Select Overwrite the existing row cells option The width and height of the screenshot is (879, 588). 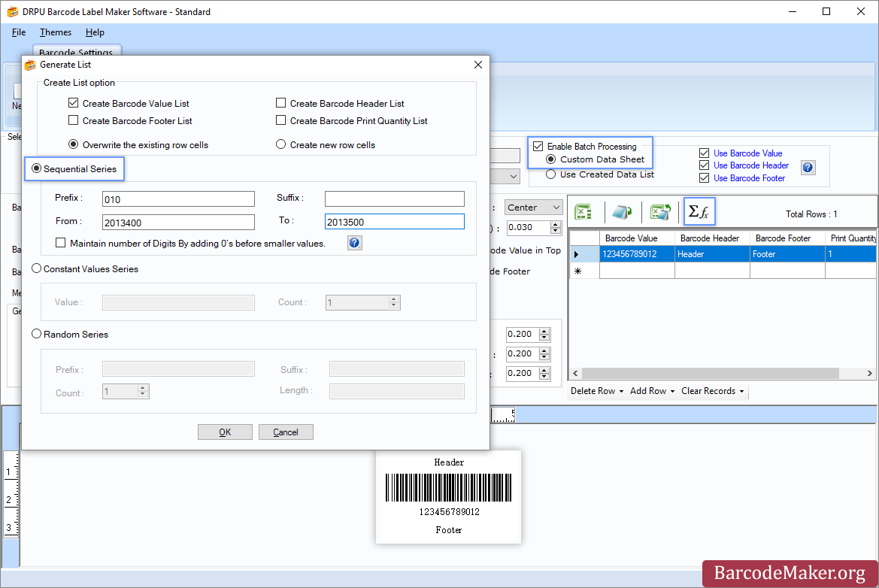74,144
